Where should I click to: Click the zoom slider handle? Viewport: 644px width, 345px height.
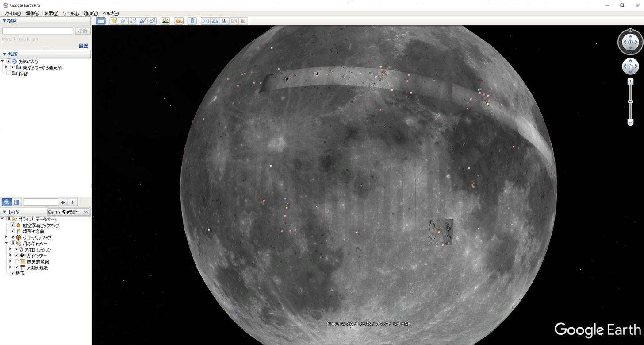pos(631,102)
